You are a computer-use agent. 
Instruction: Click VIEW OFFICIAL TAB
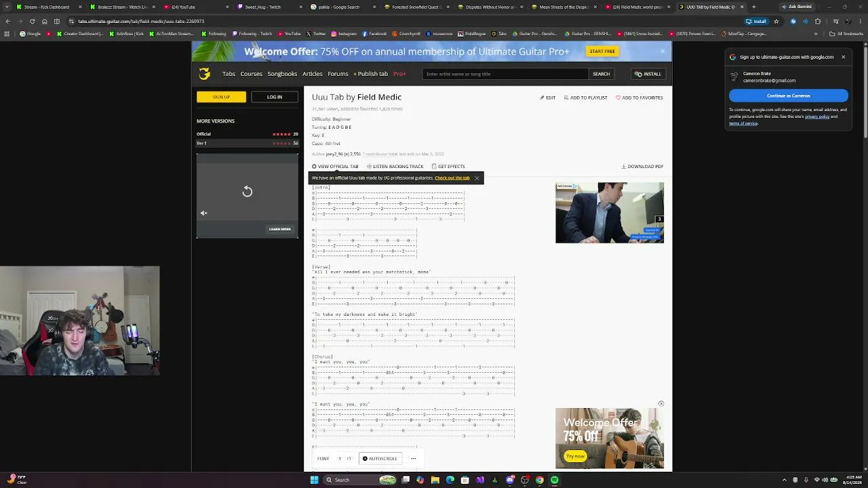tap(335, 166)
